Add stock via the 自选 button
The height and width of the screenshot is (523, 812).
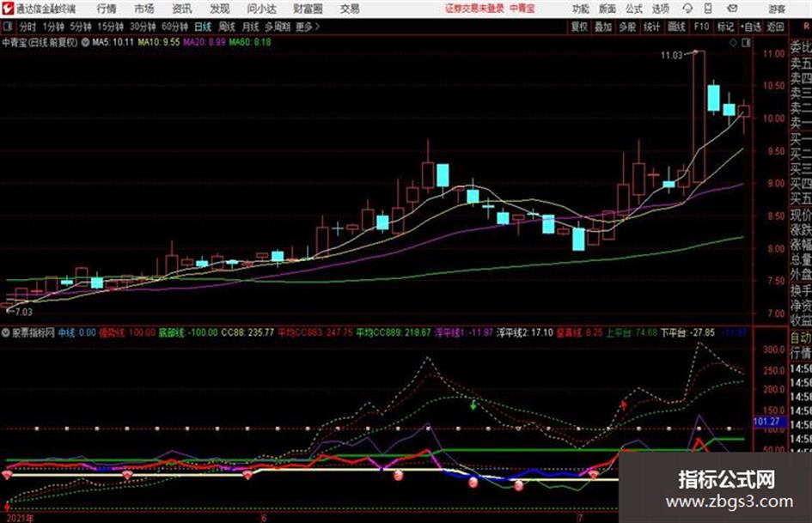[x=751, y=27]
